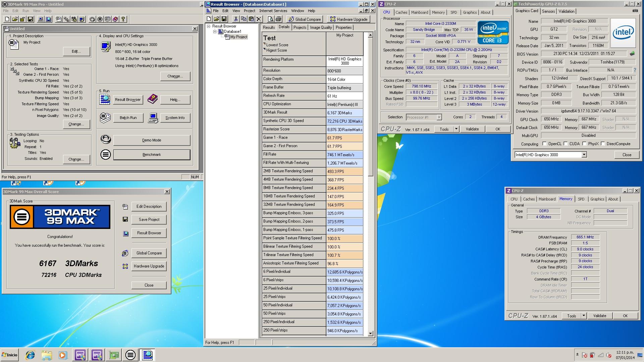Show hidden icons arrow in system tray
The height and width of the screenshot is (362, 644).
[577, 354]
